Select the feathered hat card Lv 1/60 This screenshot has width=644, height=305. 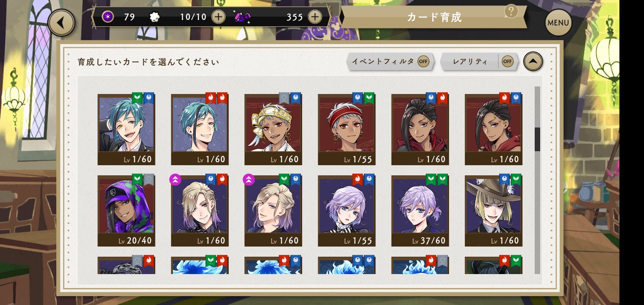pos(494,211)
